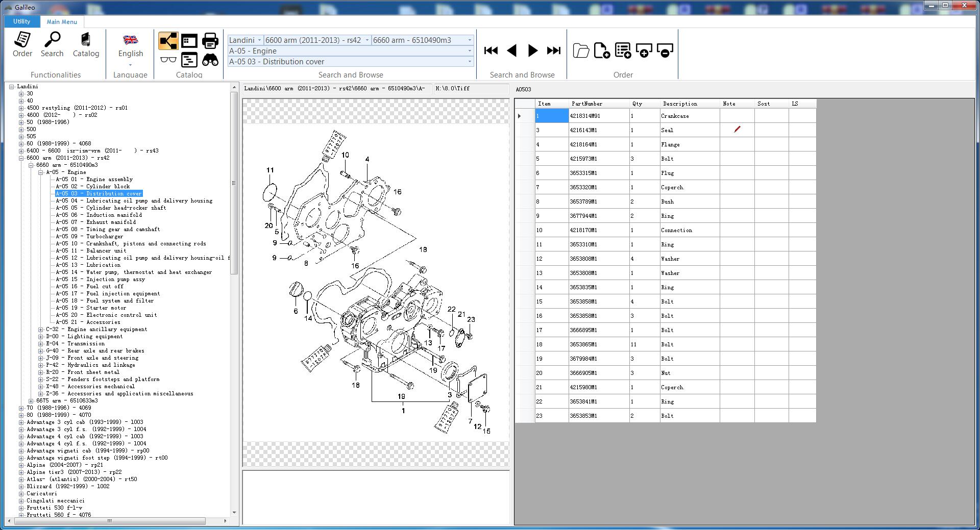Click the glasses icon in Catalog group
This screenshot has height=530, width=980.
coord(168,60)
